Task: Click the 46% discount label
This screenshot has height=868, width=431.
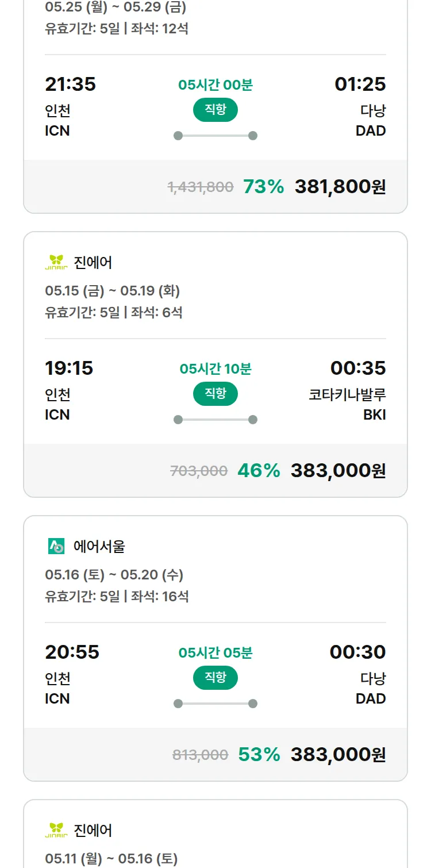Action: [259, 471]
